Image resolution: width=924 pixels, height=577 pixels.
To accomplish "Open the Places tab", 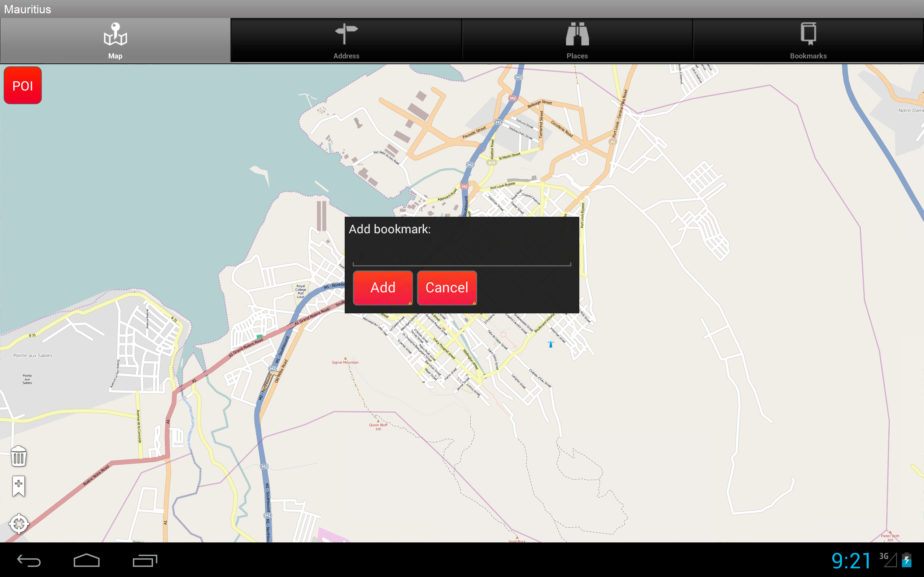I will (x=577, y=41).
